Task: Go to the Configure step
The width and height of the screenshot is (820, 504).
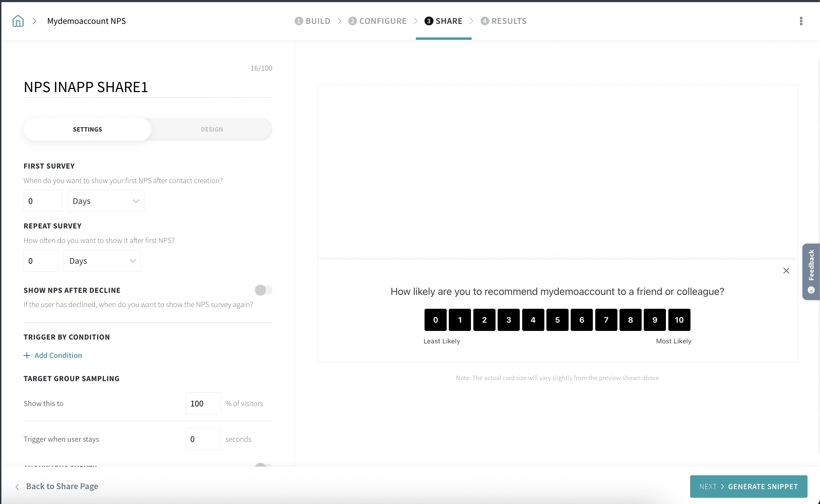Action: [x=377, y=21]
